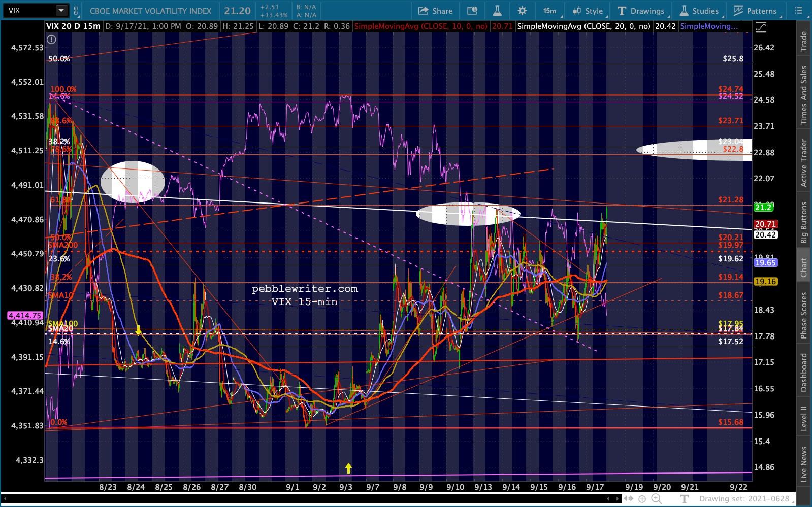Click the bottom text drawing tool icon

pos(684,499)
